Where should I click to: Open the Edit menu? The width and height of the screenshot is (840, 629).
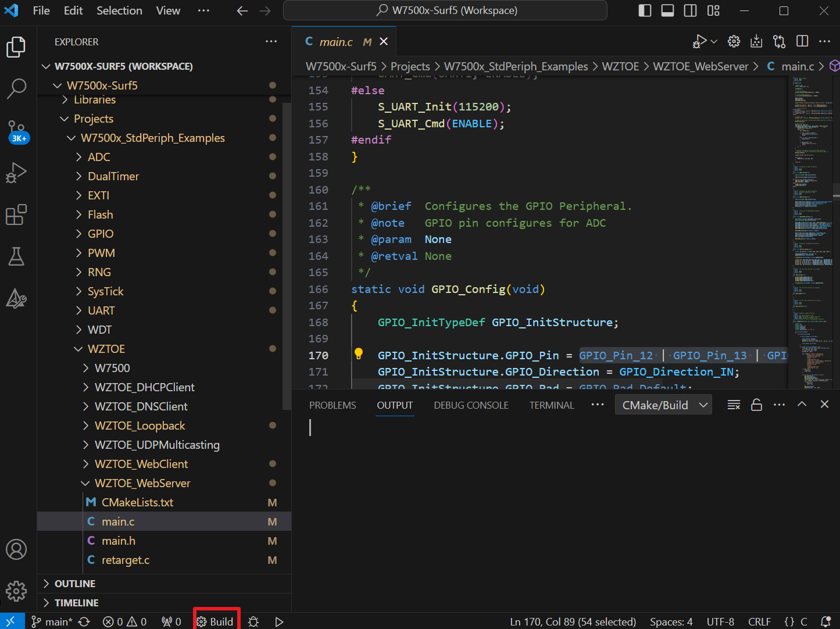coord(73,10)
